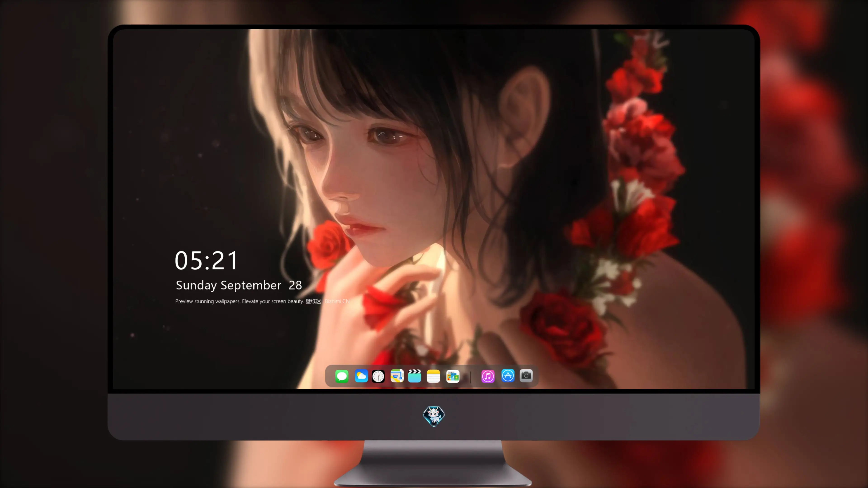Screen dimensions: 868x488
Task: Click the 05:21 clock display
Action: coord(206,261)
